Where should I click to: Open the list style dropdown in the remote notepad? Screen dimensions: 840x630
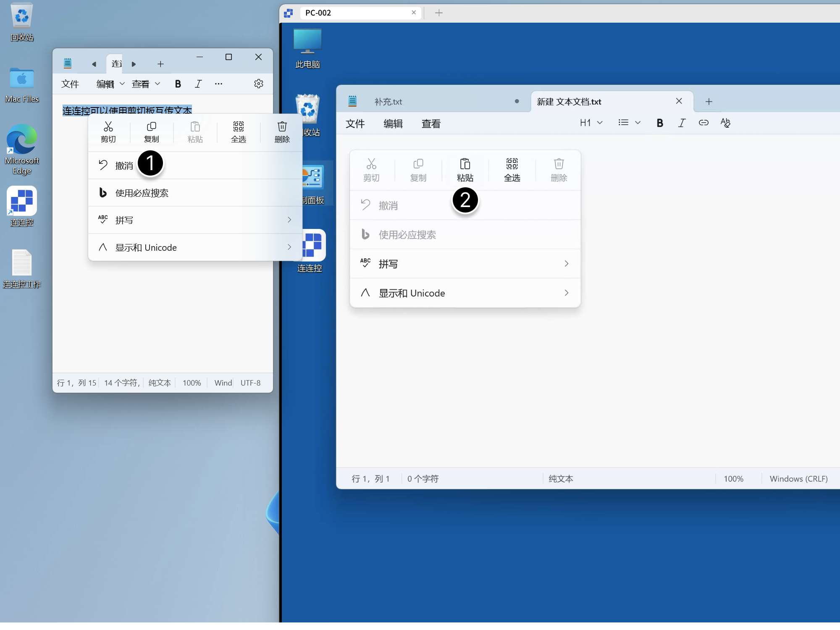pyautogui.click(x=629, y=123)
